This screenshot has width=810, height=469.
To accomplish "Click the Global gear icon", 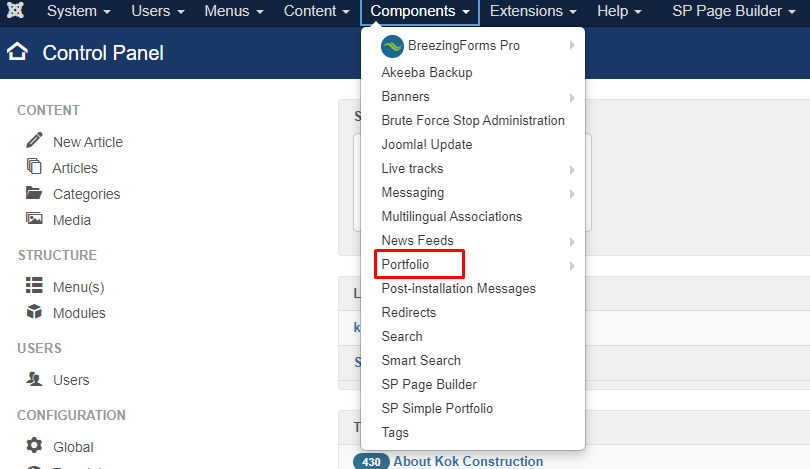I will point(34,445).
